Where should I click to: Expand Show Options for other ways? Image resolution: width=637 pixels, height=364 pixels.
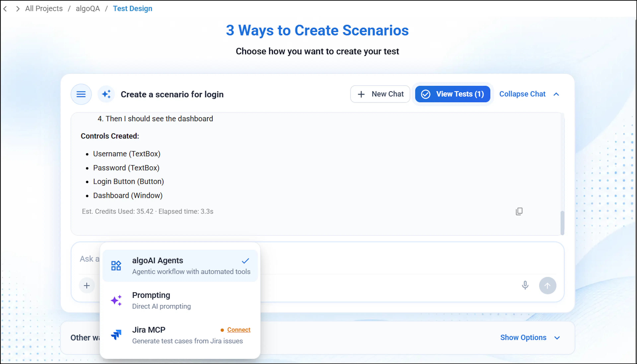point(530,337)
